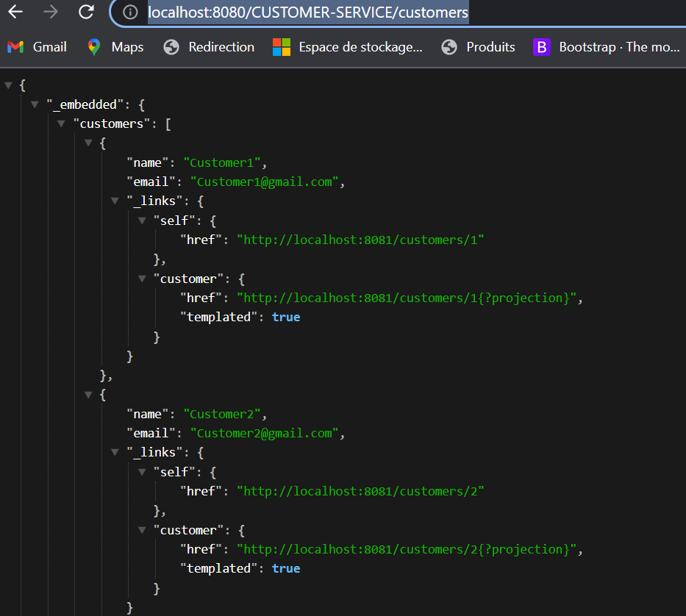Open the Bootstrap bookmark icon
The image size is (686, 616).
(542, 46)
